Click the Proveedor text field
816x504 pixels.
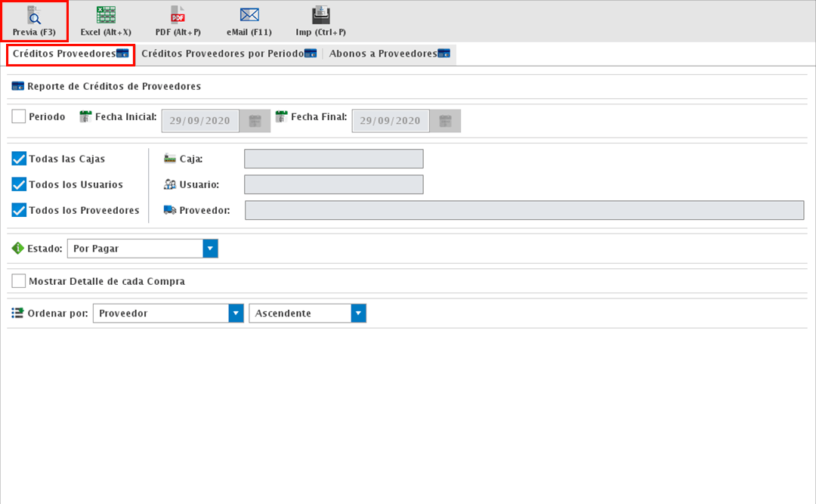(524, 210)
